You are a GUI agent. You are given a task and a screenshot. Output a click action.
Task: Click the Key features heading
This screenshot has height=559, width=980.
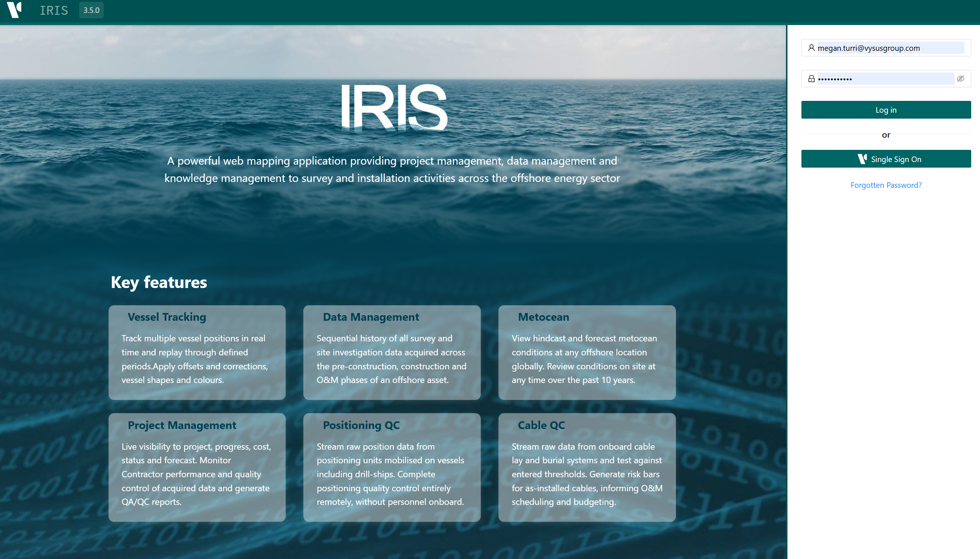point(159,282)
